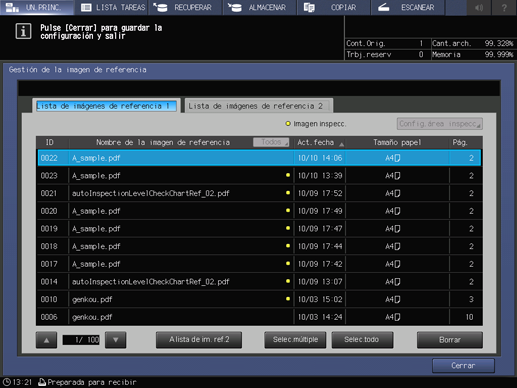This screenshot has height=388, width=517.
Task: Click the yellow inspection dot on row 0017
Action: (x=288, y=263)
